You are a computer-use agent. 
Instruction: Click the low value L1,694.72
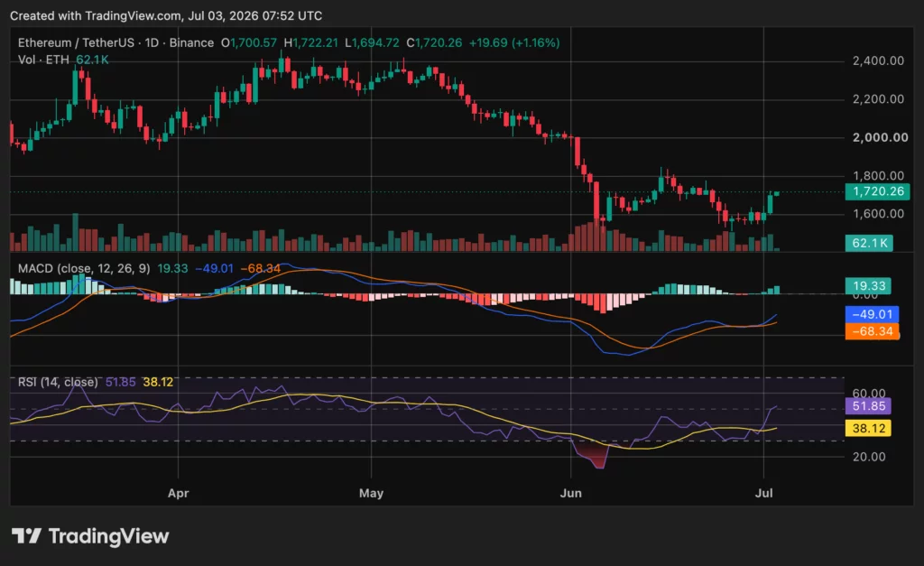click(372, 42)
